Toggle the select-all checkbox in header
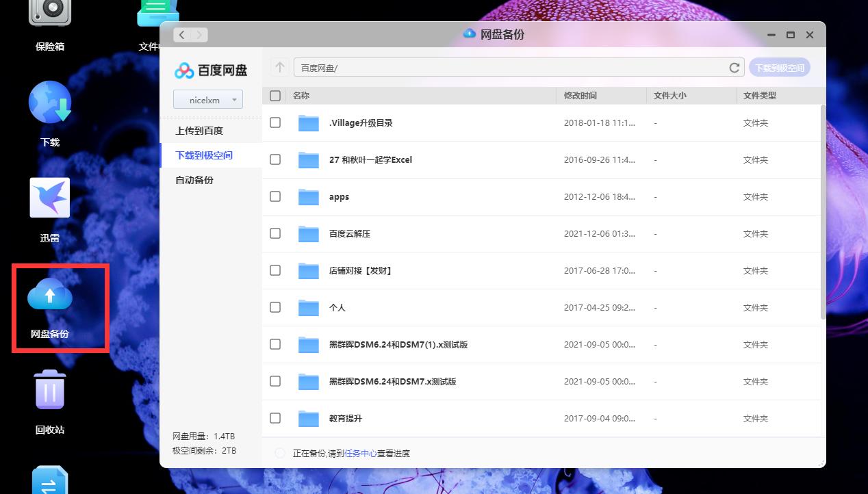This screenshot has width=868, height=494. (275, 96)
